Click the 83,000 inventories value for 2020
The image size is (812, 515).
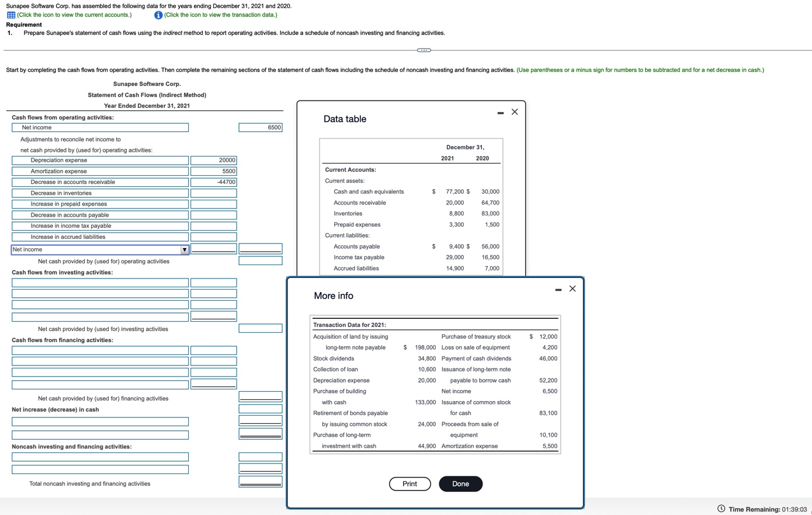coord(490,214)
